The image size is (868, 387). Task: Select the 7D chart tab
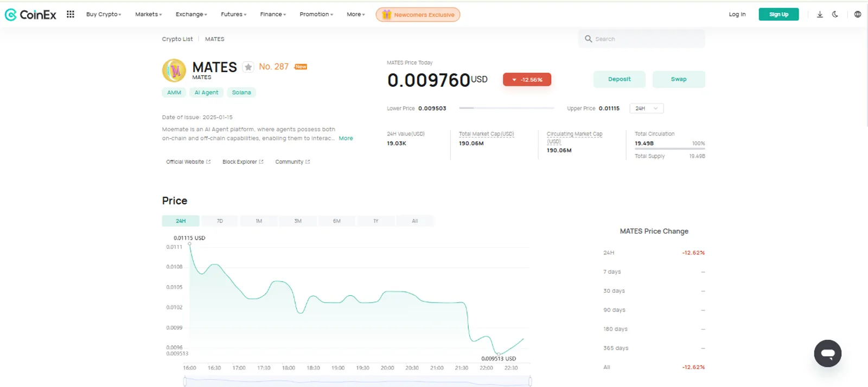coord(220,221)
